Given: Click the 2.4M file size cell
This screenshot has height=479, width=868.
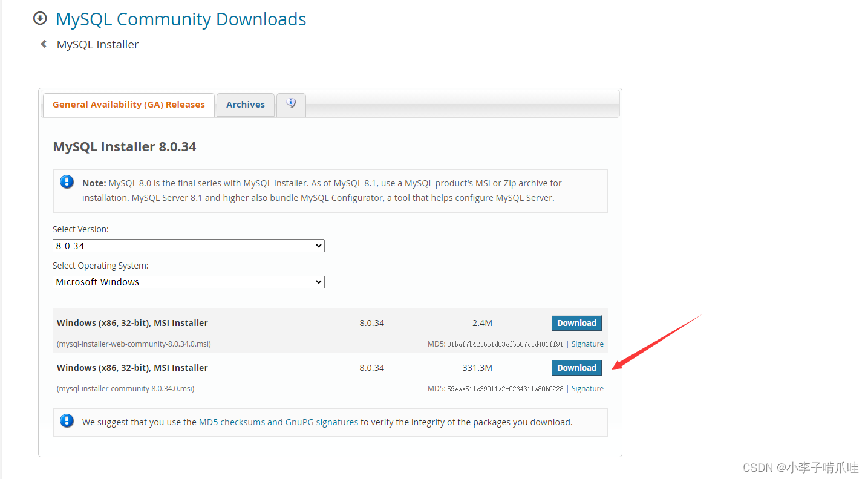Looking at the screenshot, I should [x=482, y=323].
